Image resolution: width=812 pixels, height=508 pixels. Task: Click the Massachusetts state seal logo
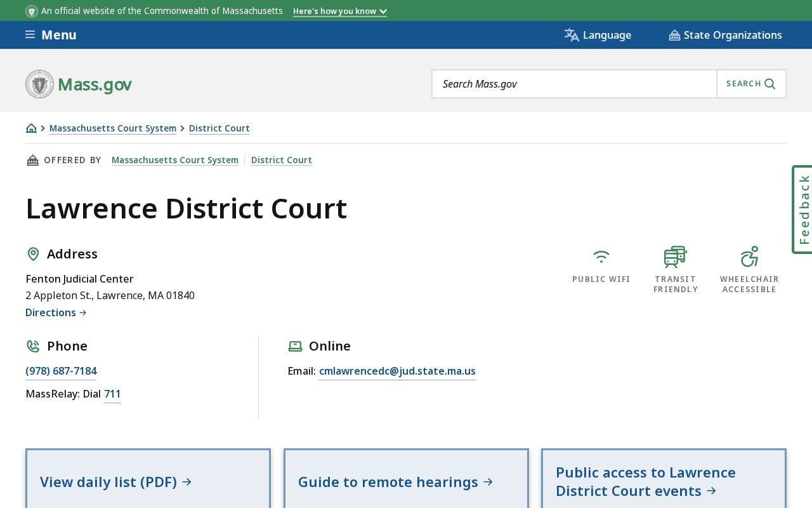click(39, 84)
